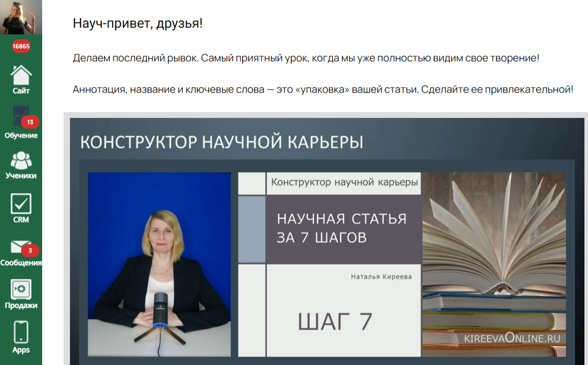Click the Наталья Киреева author name
The width and height of the screenshot is (588, 365).
[381, 277]
